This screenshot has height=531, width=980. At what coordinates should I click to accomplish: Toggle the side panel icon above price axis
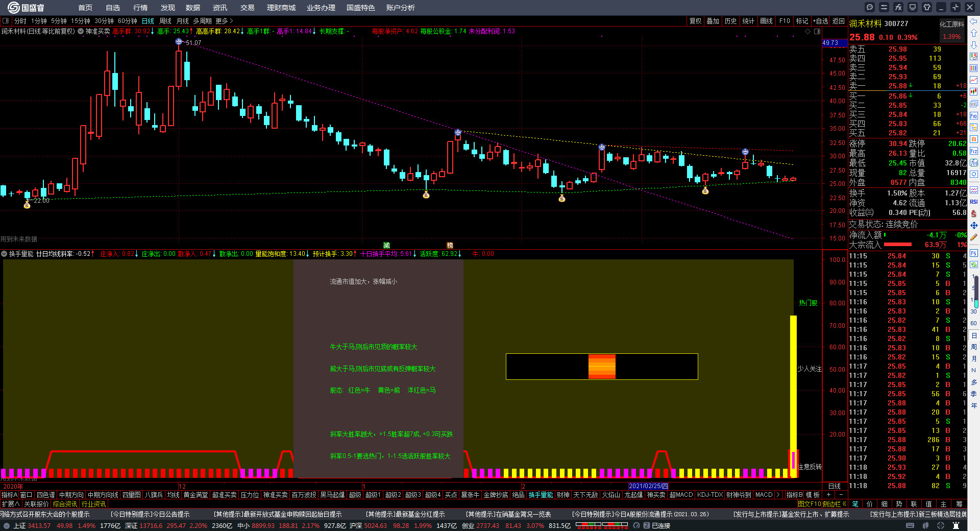pos(817,32)
